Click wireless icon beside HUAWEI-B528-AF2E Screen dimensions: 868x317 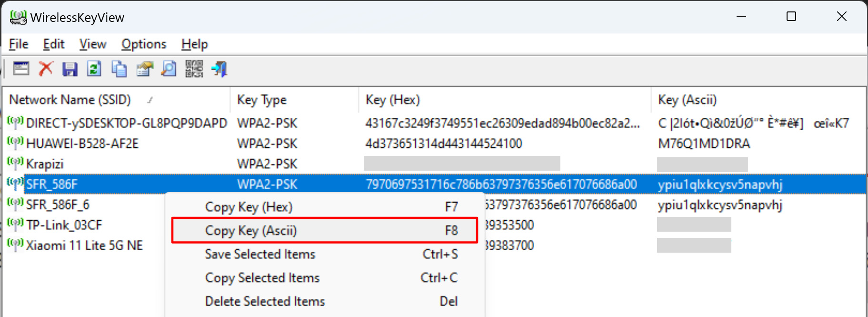point(15,143)
